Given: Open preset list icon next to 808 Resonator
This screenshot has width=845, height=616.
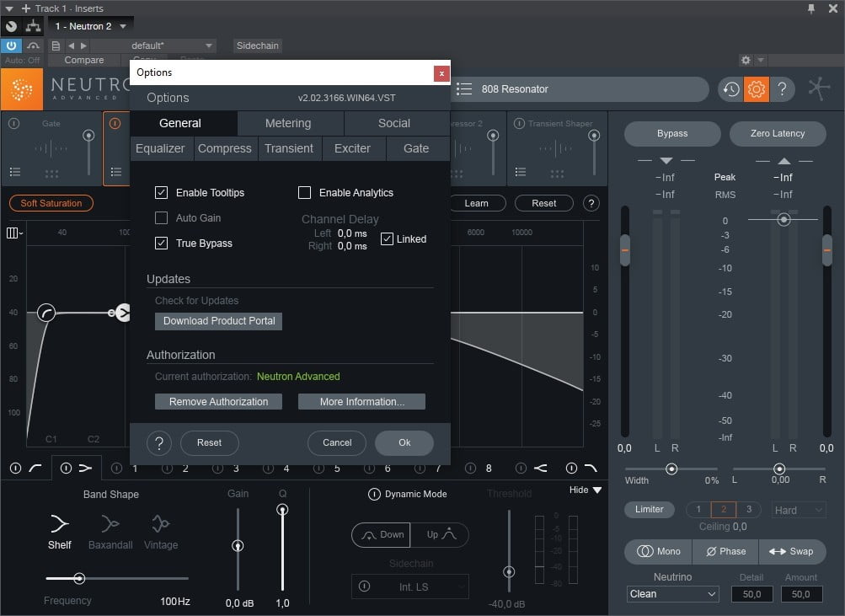Looking at the screenshot, I should [464, 89].
